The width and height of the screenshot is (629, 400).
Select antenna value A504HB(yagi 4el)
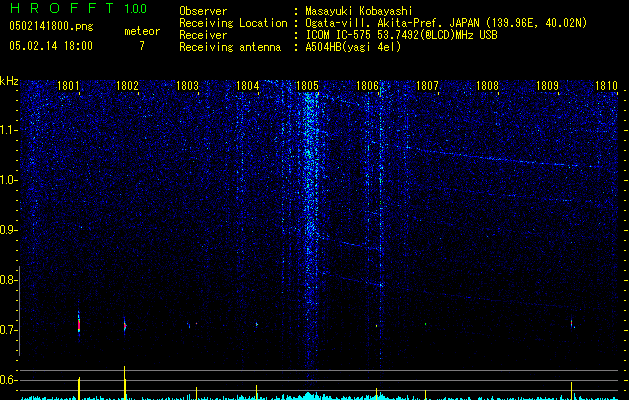click(x=353, y=47)
